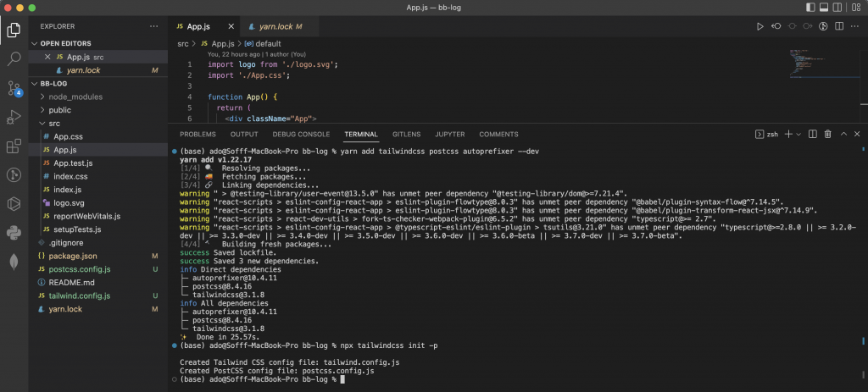The height and width of the screenshot is (392, 868).
Task: Close the terminal panel
Action: point(857,134)
